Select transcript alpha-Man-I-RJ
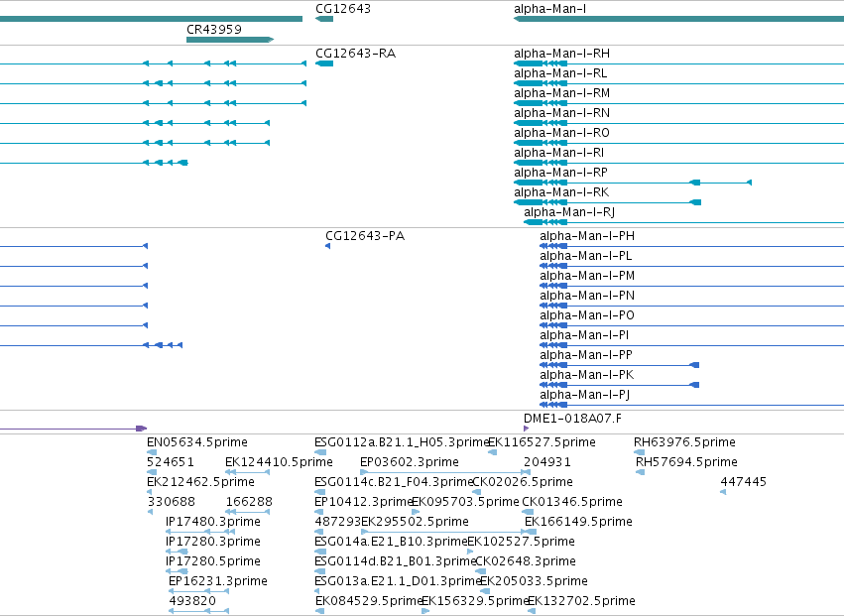Image resolution: width=844 pixels, height=616 pixels. [x=569, y=212]
